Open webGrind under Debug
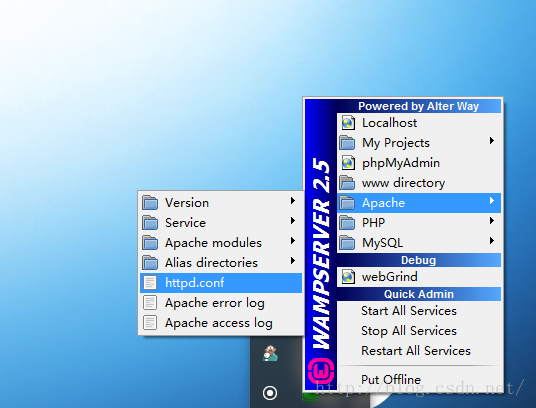This screenshot has height=408, width=536. tap(419, 277)
